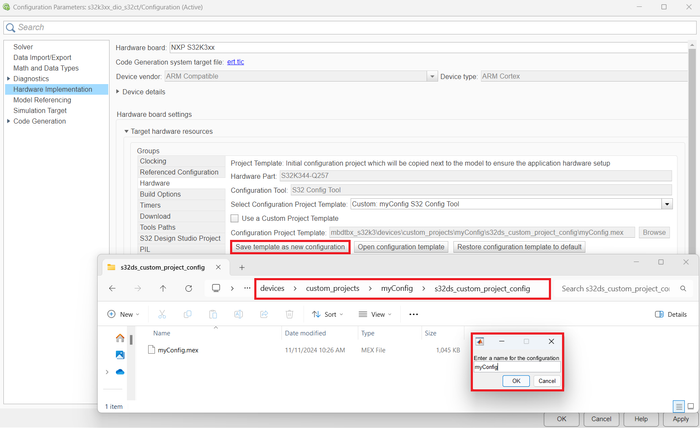Select Solver in the settings tree

(23, 47)
